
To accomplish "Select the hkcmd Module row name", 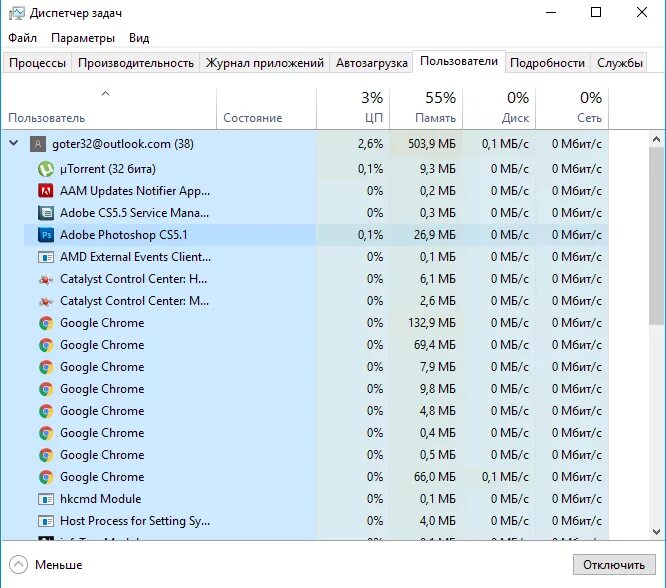I will tap(101, 499).
